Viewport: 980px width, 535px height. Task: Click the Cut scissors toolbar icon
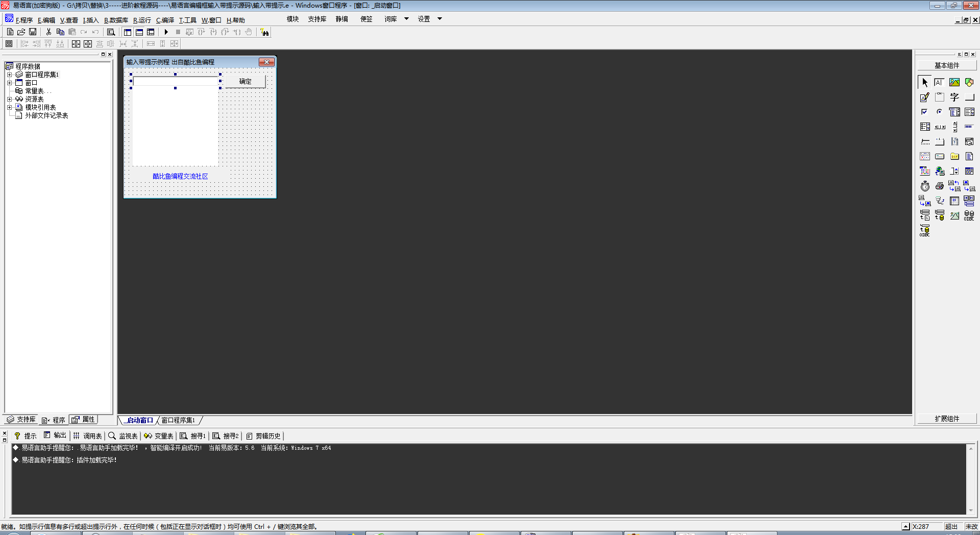click(x=48, y=32)
